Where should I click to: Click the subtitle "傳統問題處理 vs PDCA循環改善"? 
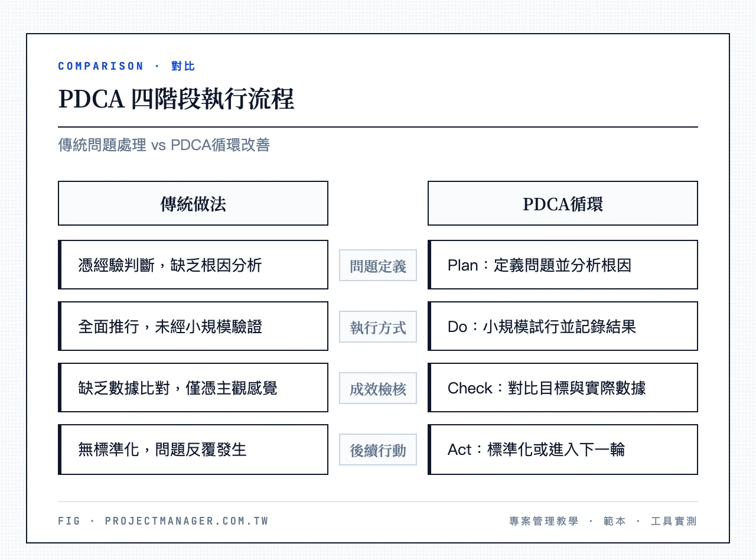(164, 145)
